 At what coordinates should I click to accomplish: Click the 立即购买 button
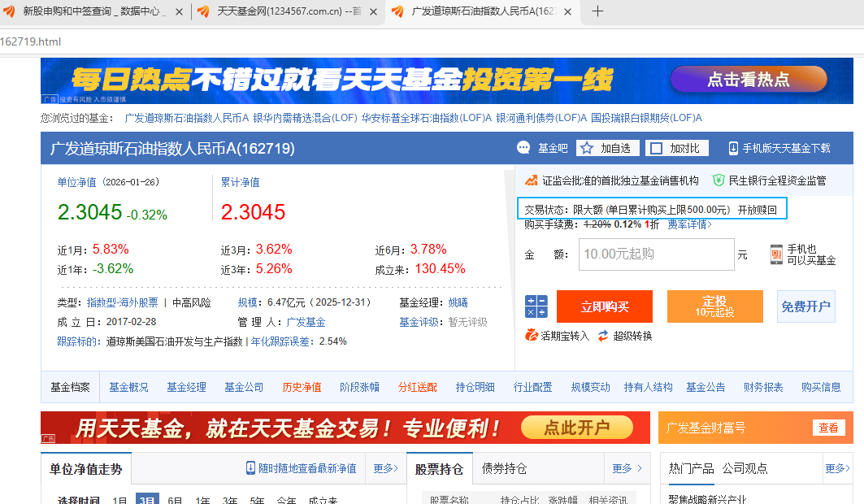click(x=605, y=306)
